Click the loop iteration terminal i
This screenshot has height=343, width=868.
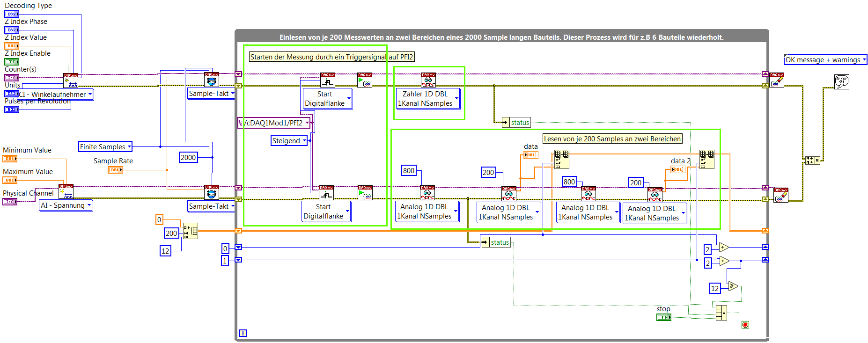[243, 333]
